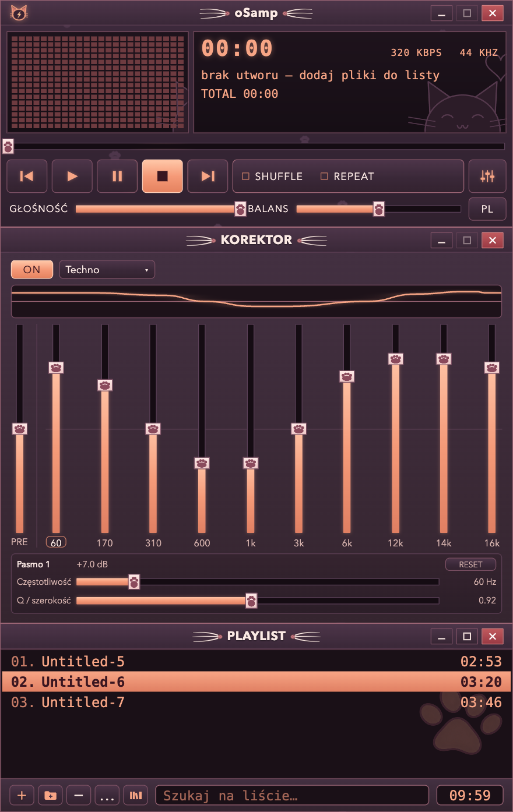
Task: Open the playlist more options (...) button
Action: pos(107,795)
